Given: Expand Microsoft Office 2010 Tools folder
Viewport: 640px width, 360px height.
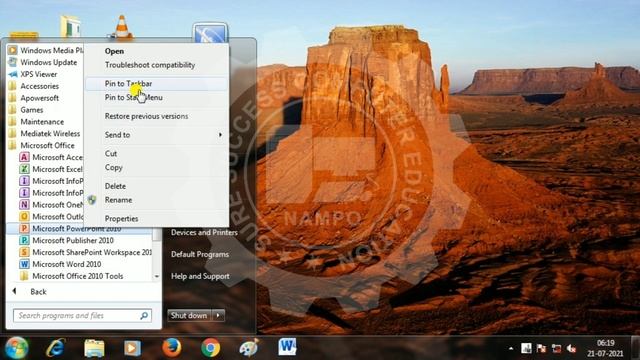Looking at the screenshot, I should tap(71, 276).
